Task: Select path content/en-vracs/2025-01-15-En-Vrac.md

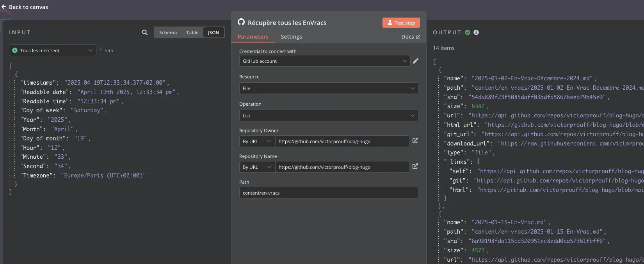Action: (x=537, y=232)
